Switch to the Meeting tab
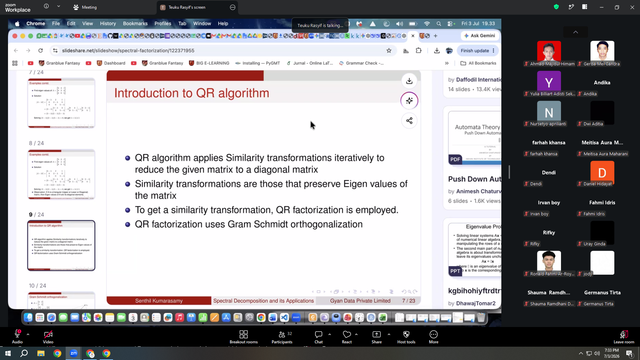This screenshot has height=360, width=640. click(x=85, y=7)
